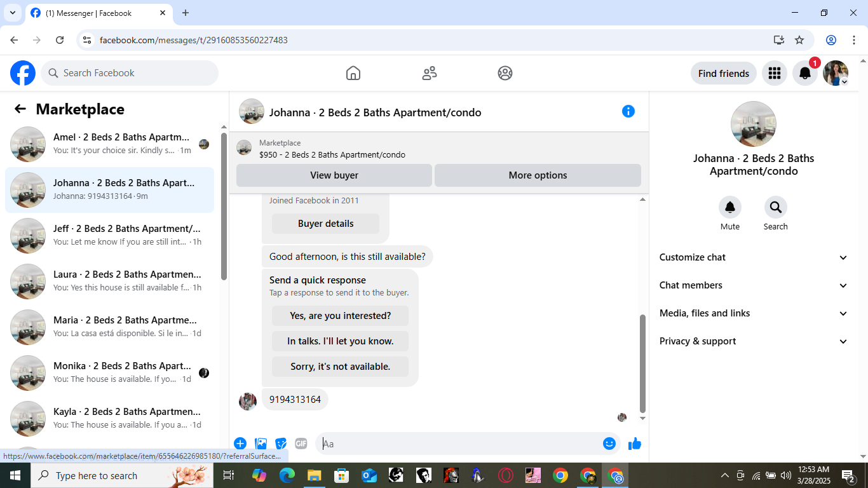The image size is (868, 488).
Task: Send quick response 'Yes, are you interested?'
Action: [x=340, y=316]
